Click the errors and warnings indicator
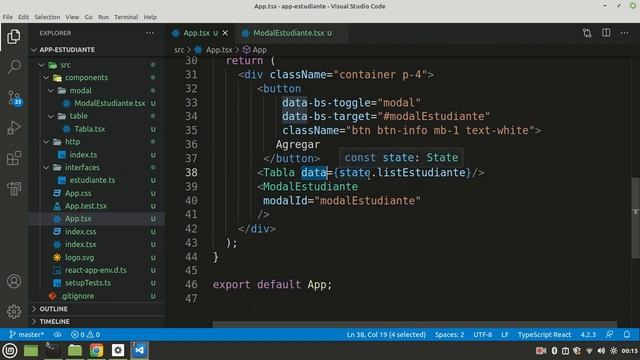 coord(85,335)
